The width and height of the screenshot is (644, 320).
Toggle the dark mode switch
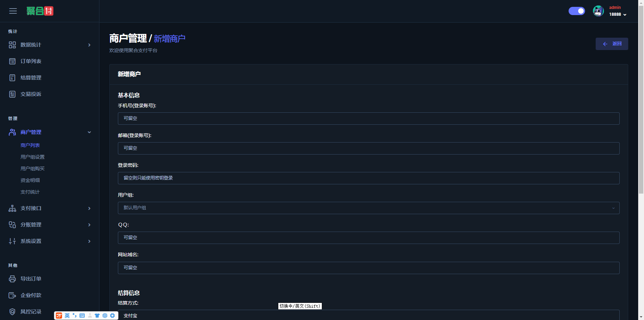coord(576,11)
